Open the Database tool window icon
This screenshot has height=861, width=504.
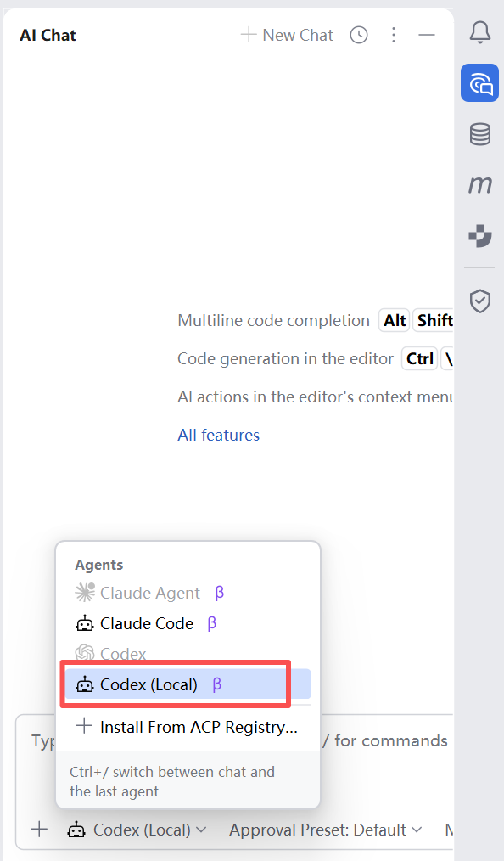point(480,134)
